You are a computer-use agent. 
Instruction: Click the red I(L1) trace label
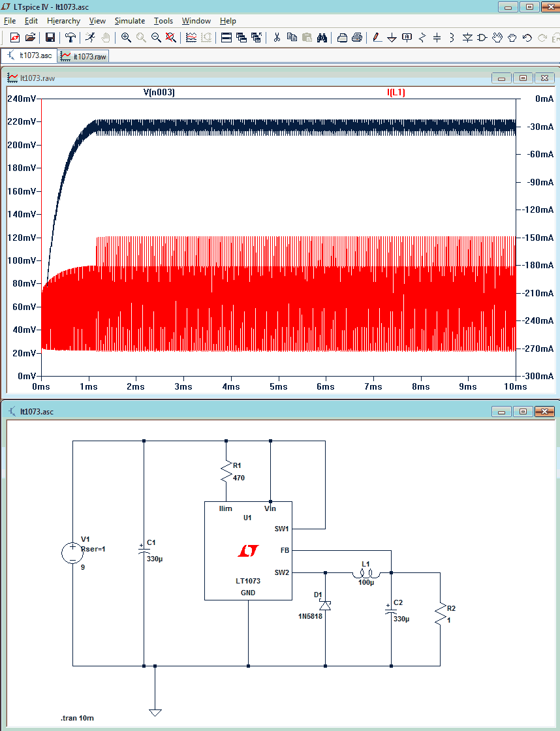tap(396, 92)
